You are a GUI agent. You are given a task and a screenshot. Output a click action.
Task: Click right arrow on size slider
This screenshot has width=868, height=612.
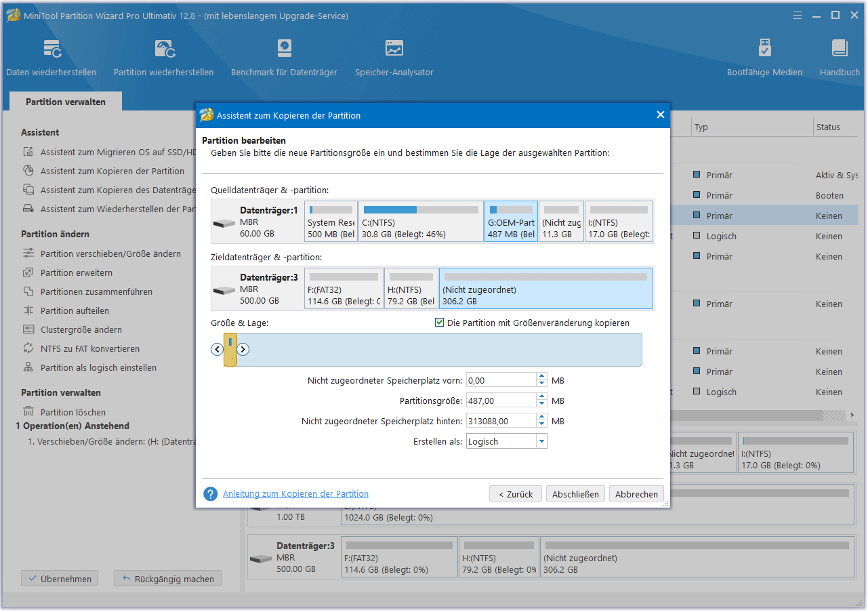pos(243,350)
